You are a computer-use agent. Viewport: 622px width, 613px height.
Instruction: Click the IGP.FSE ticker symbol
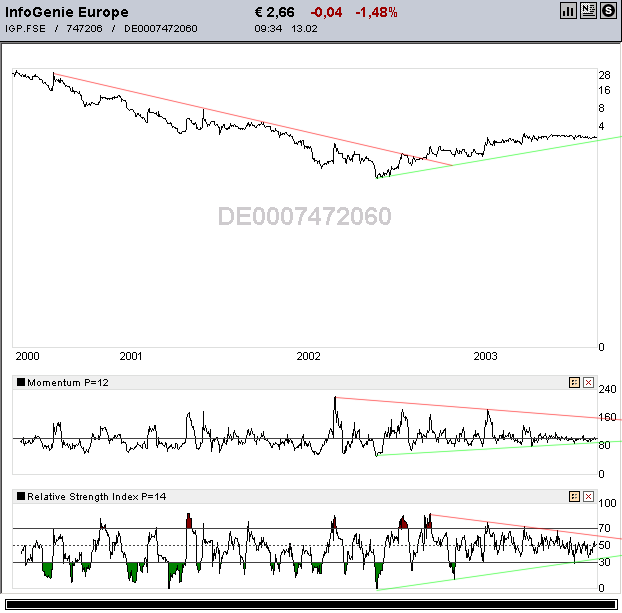pyautogui.click(x=25, y=29)
